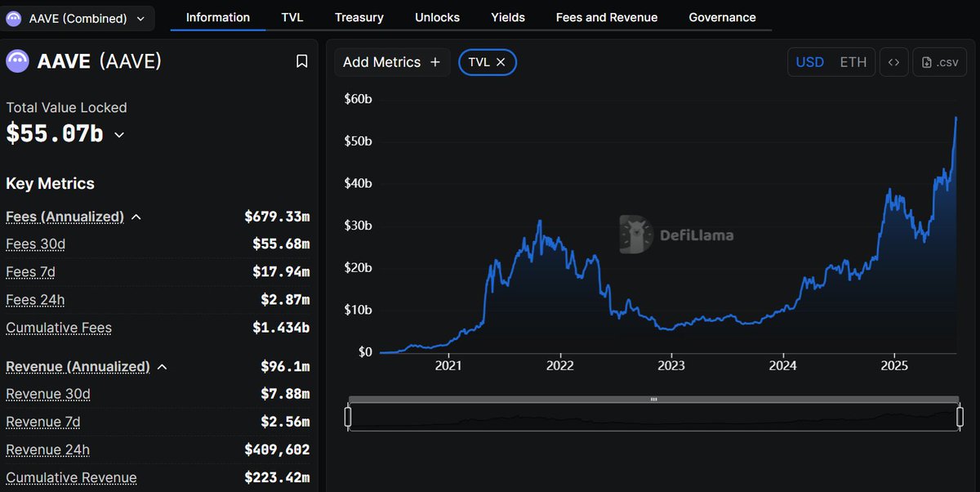Click the $55.68m fees 30d value

point(281,244)
